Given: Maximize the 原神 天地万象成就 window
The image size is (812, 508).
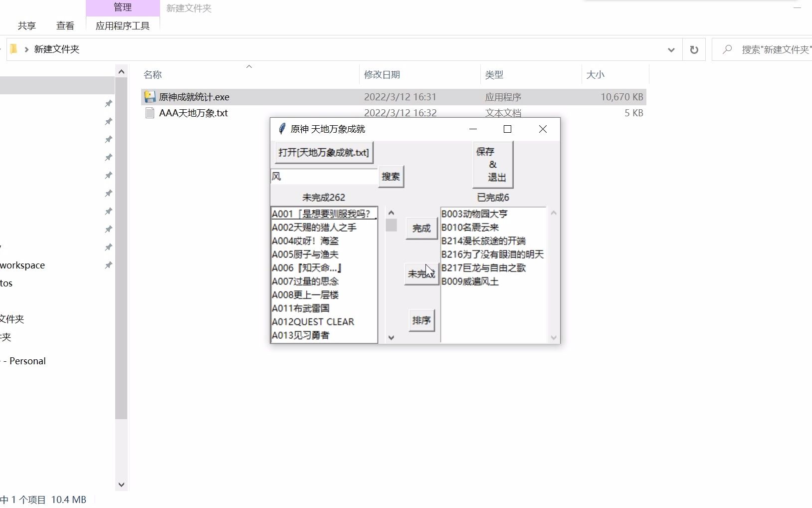Looking at the screenshot, I should pyautogui.click(x=507, y=129).
